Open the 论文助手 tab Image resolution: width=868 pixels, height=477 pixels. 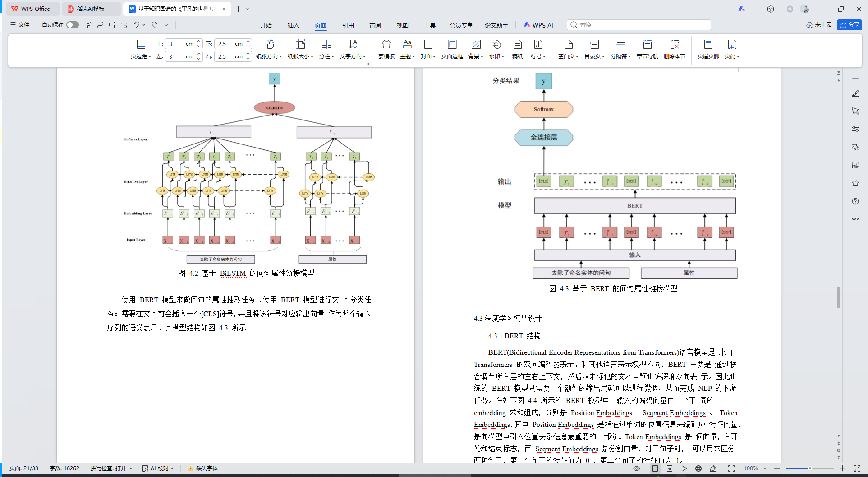click(496, 25)
